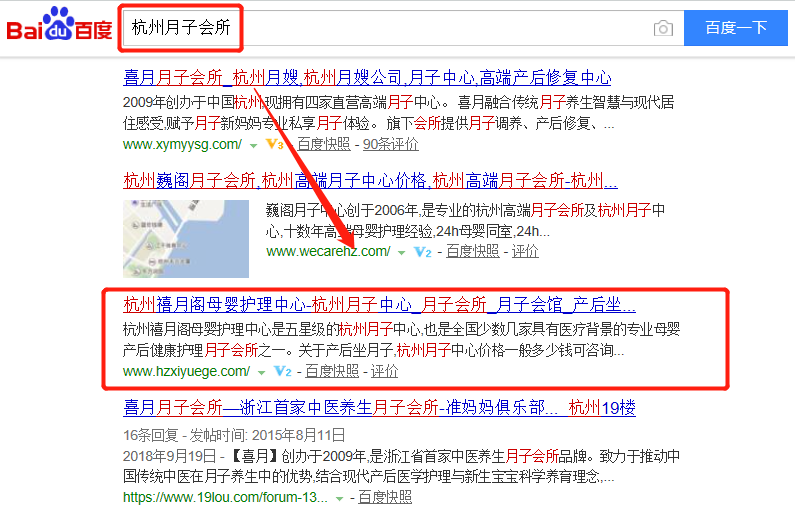Expand dropdown arrow after www.hzxiyuege.com/
Image resolution: width=795 pixels, height=512 pixels.
[261, 373]
